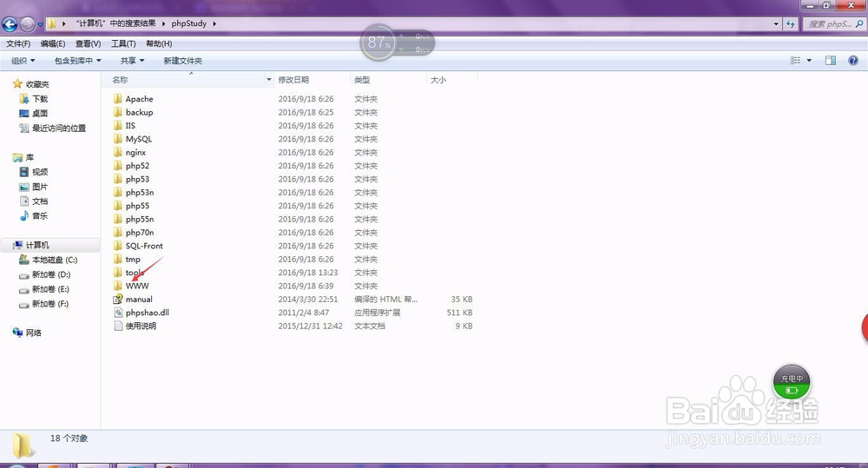Click the search magnifier icon
Screen dimensions: 868x468
pos(859,23)
